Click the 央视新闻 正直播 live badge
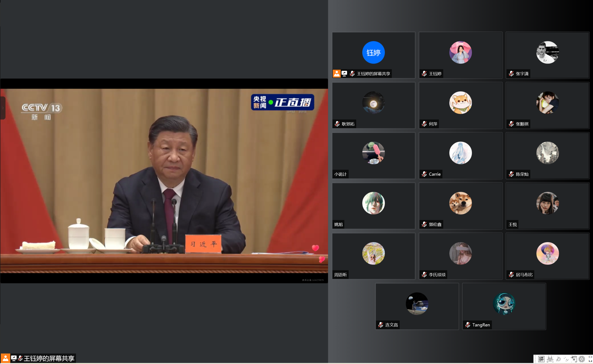This screenshot has width=593, height=364. coord(282,102)
